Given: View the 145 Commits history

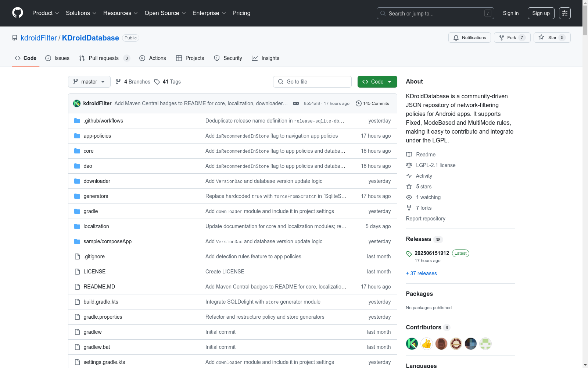Looking at the screenshot, I should [372, 103].
